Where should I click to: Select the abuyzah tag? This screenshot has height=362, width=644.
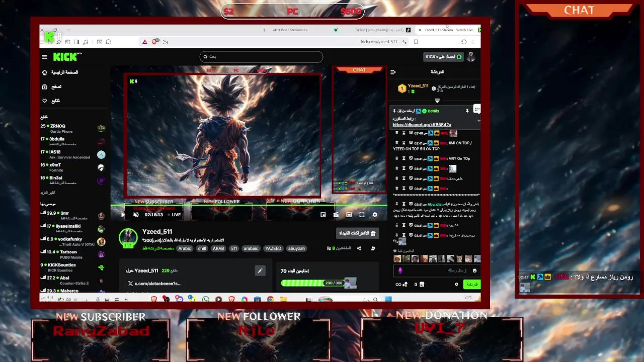[x=296, y=248]
